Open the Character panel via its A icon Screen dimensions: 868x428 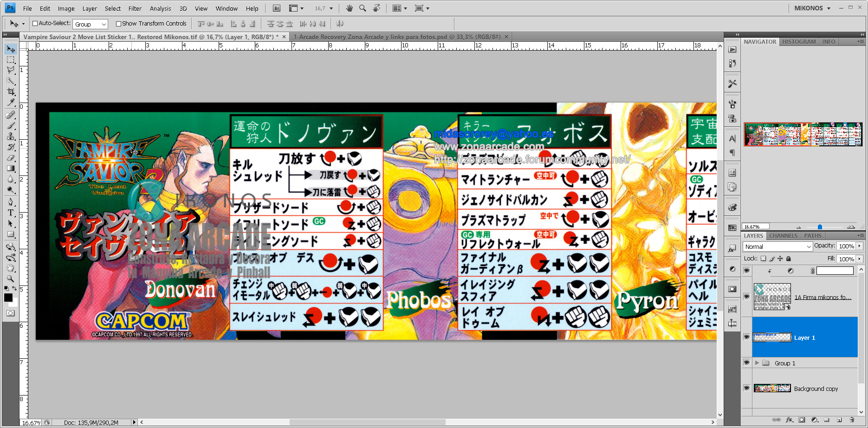point(732,138)
